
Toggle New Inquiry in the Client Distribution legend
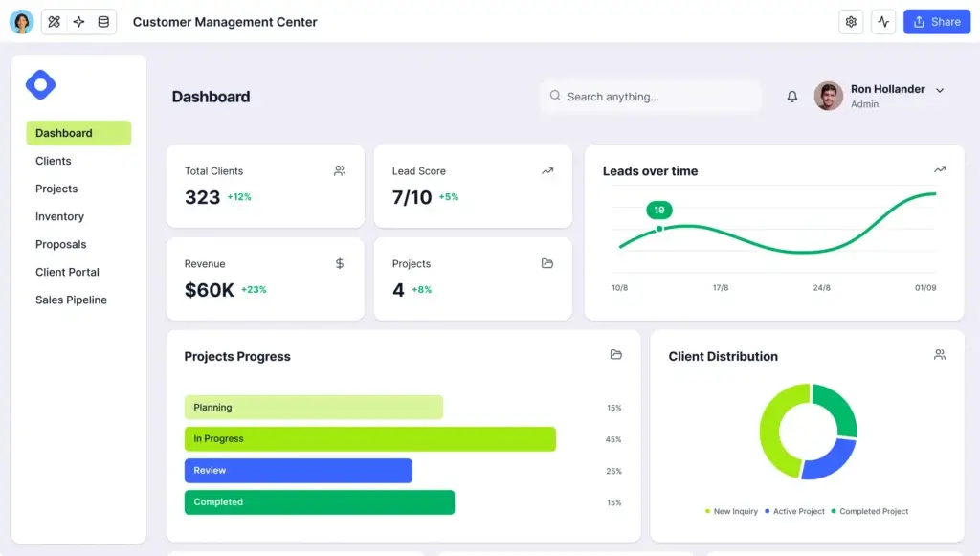732,511
